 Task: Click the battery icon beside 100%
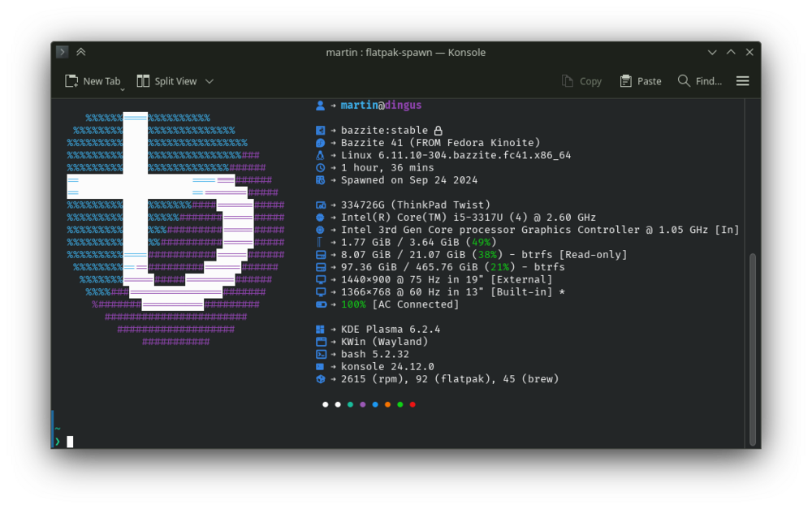[x=321, y=304]
